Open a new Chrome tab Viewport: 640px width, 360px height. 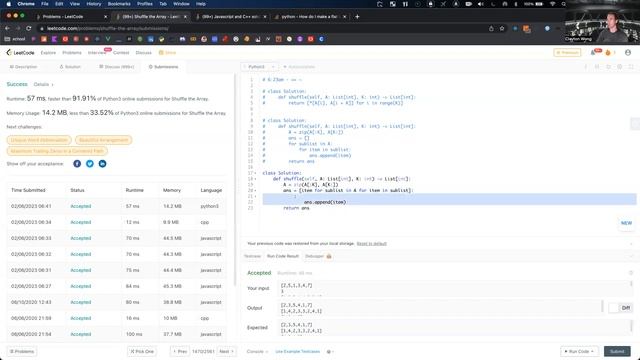[357, 16]
